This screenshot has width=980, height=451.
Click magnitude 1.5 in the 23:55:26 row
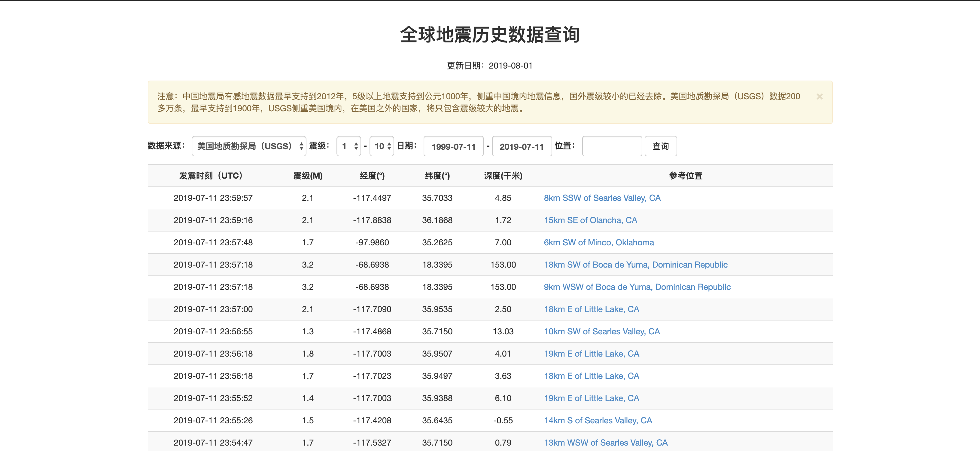click(308, 421)
